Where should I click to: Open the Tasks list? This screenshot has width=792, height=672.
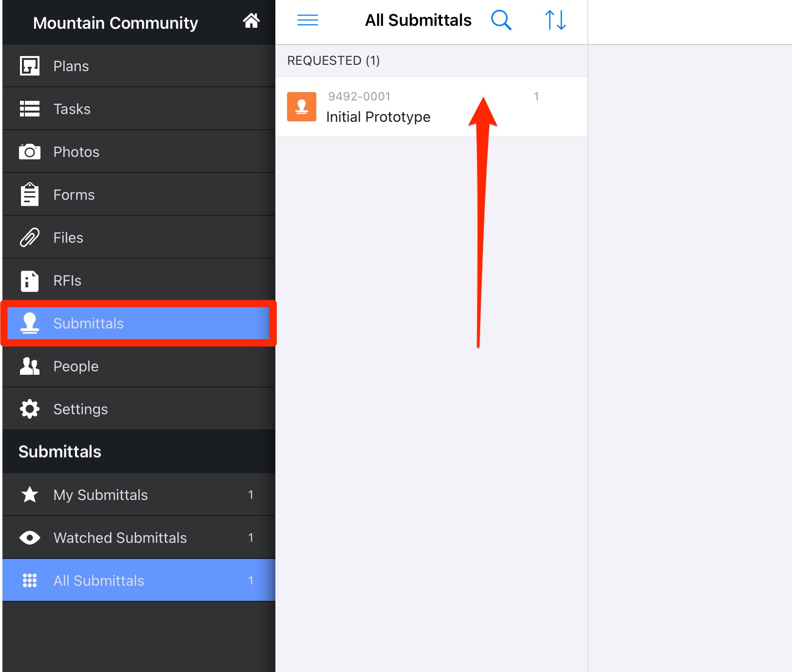pyautogui.click(x=139, y=109)
